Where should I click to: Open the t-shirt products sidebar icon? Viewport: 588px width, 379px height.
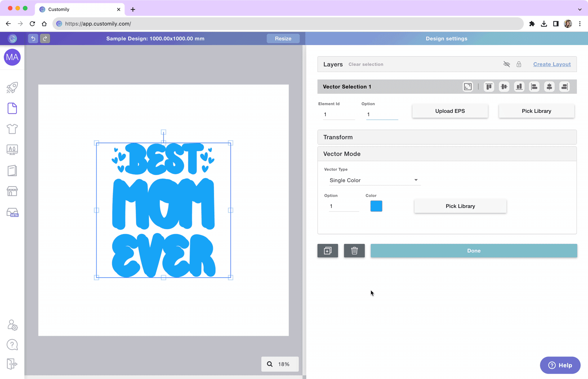coord(12,129)
